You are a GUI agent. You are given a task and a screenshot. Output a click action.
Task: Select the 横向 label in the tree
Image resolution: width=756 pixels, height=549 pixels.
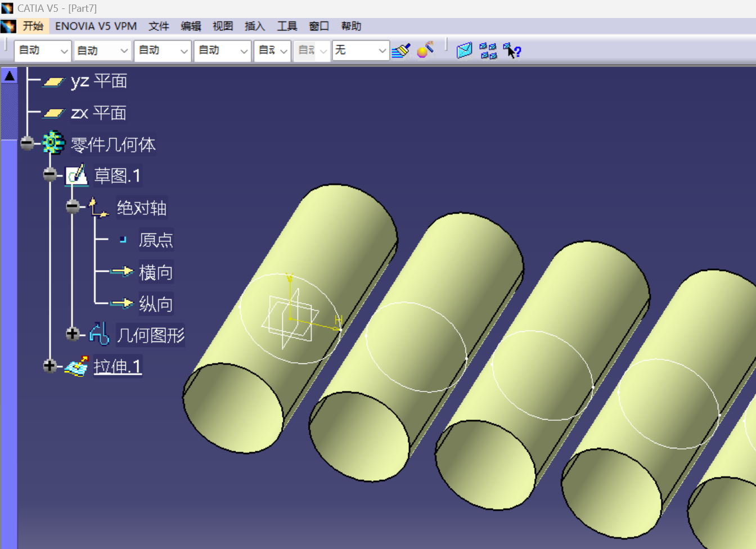156,272
